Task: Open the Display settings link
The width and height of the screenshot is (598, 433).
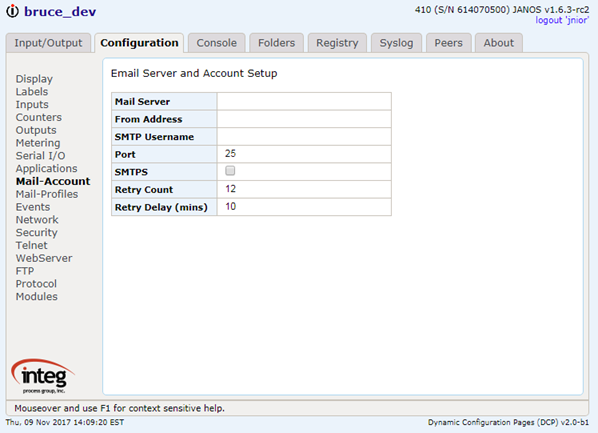Action: pos(34,79)
